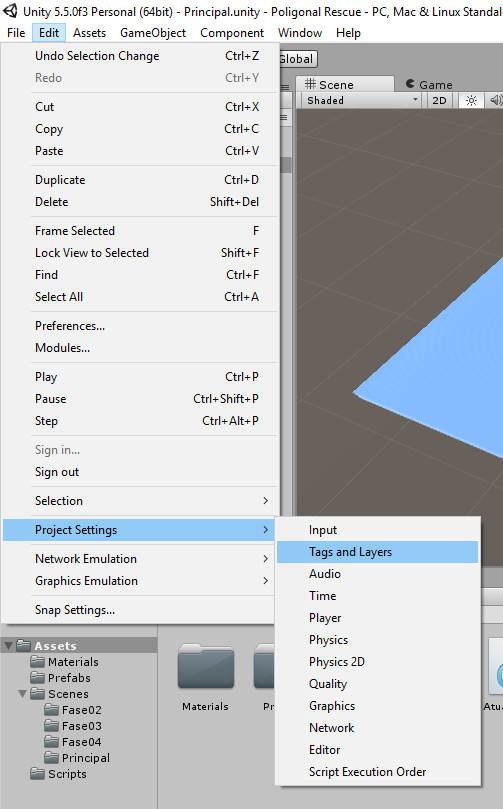Switch to the Scene tab

(x=344, y=84)
